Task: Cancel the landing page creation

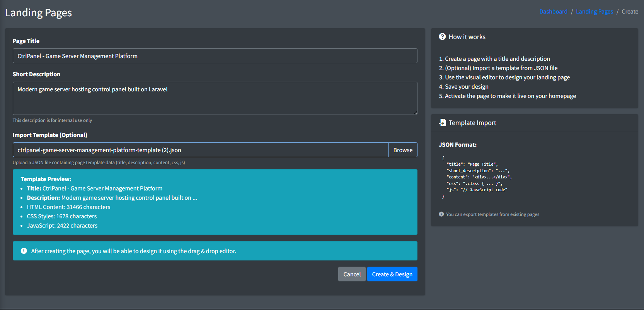Action: (x=351, y=274)
